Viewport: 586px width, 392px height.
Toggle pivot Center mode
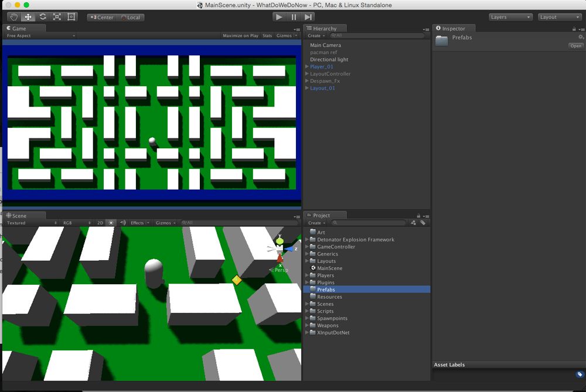[101, 18]
